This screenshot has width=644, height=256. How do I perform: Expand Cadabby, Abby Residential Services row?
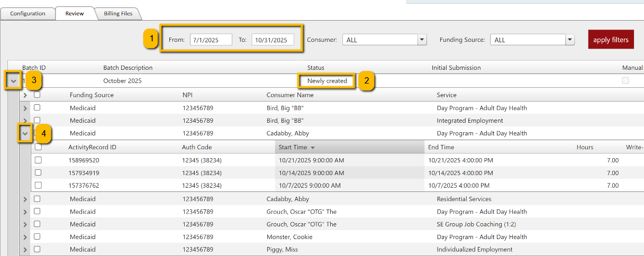(x=25, y=199)
